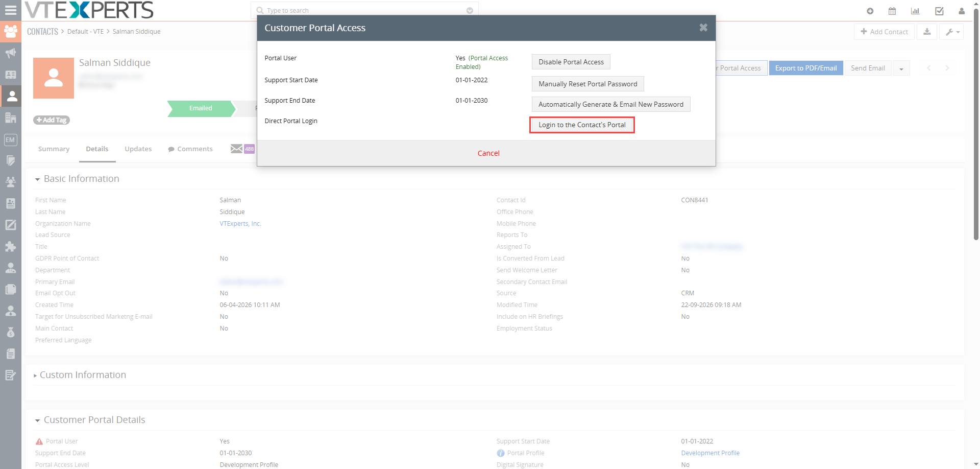
Task: Click the Add Contact button
Action: pyautogui.click(x=884, y=32)
